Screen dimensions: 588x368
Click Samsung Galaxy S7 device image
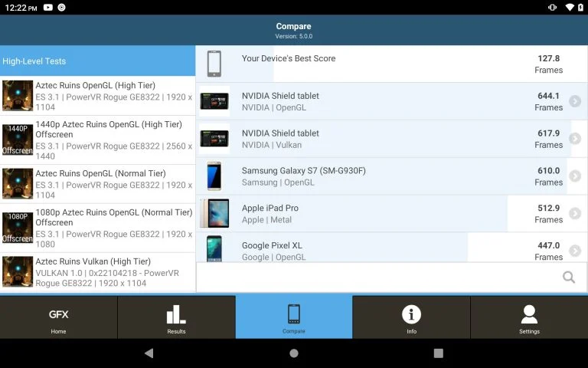(x=214, y=176)
